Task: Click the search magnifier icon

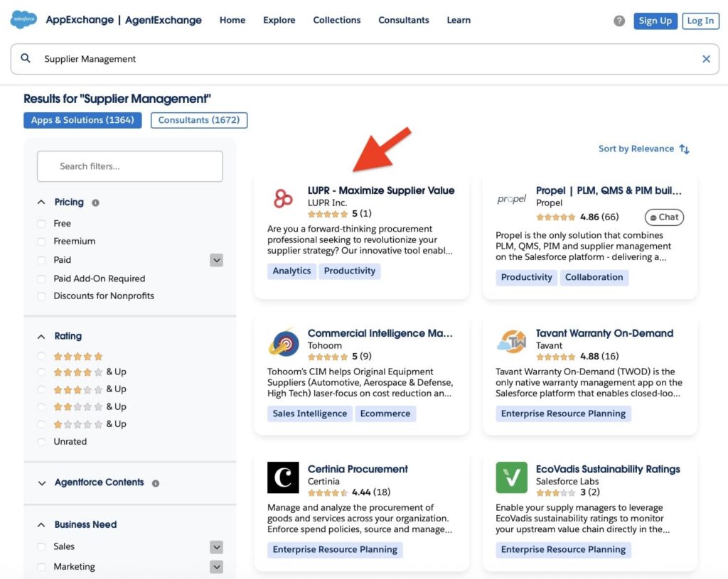Action: tap(26, 58)
